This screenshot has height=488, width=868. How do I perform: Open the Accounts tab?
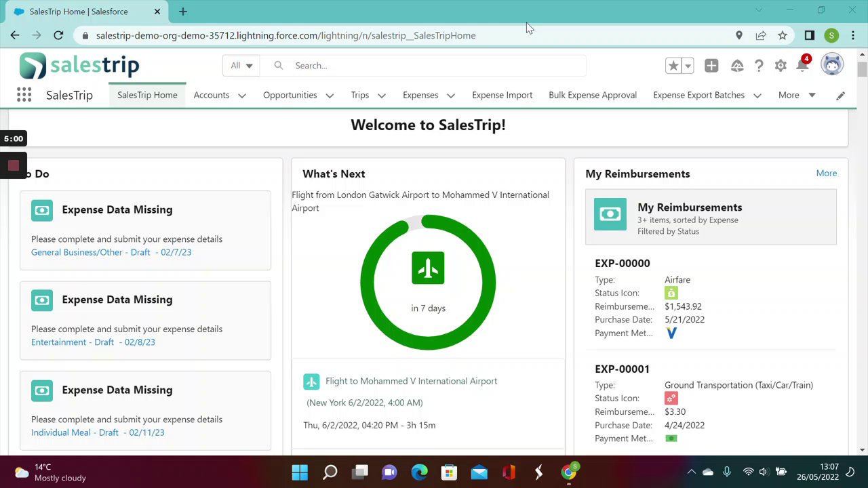[212, 95]
